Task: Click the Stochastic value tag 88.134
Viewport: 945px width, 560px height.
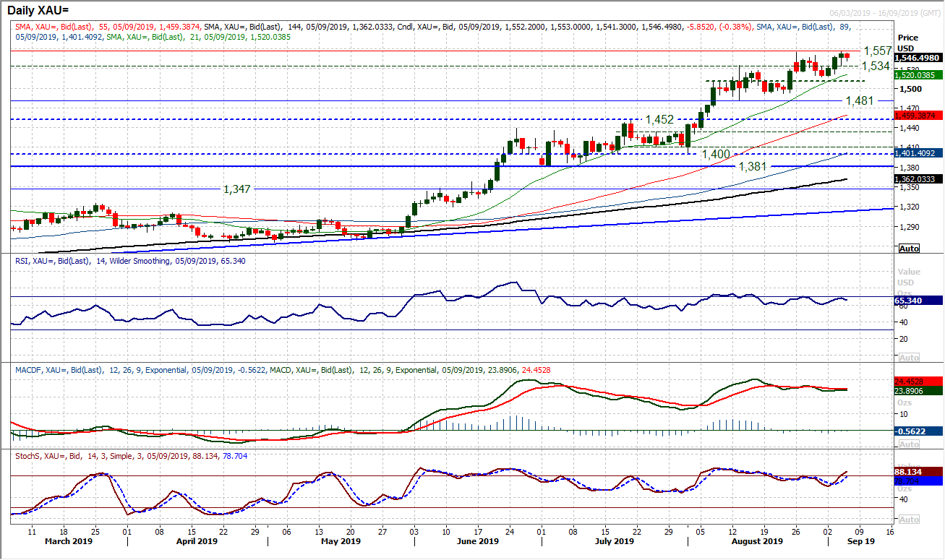Action: (918, 470)
